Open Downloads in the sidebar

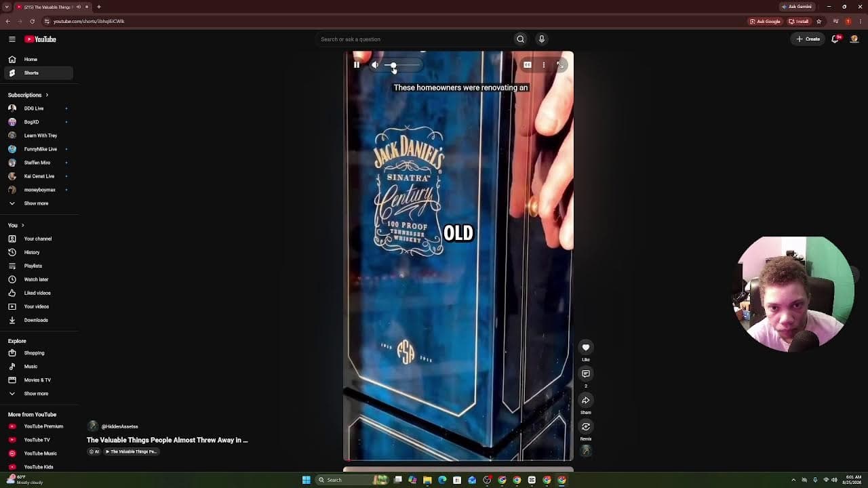click(39, 320)
